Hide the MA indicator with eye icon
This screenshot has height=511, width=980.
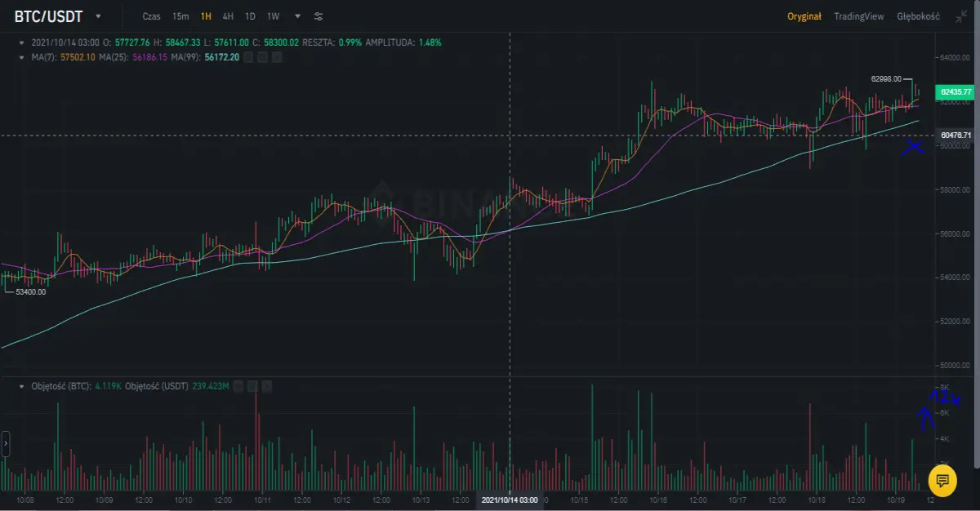(248, 57)
